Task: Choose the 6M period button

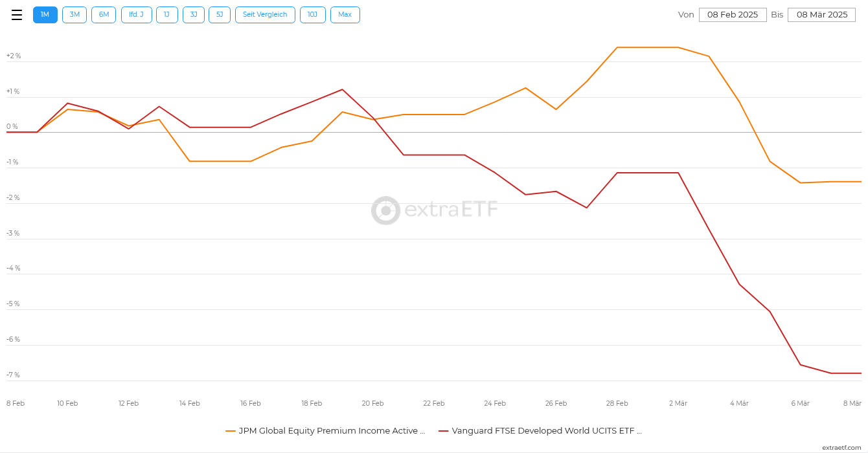Action: click(x=104, y=15)
